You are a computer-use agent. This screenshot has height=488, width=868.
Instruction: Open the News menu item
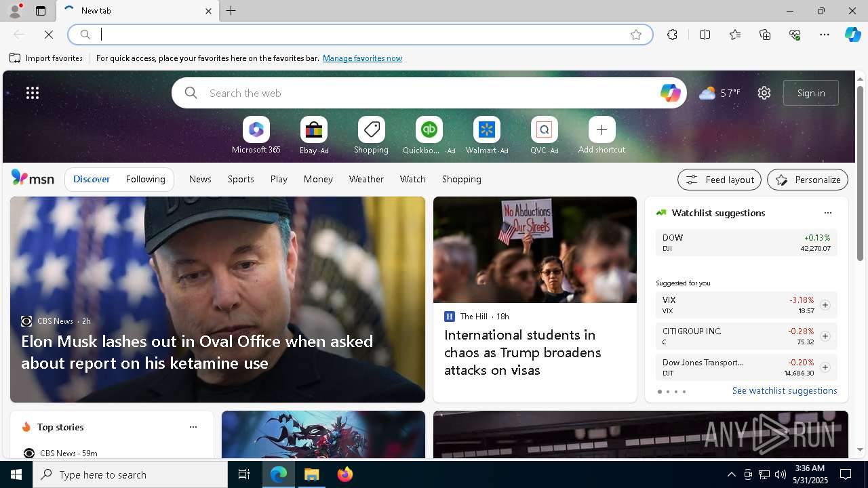[200, 179]
